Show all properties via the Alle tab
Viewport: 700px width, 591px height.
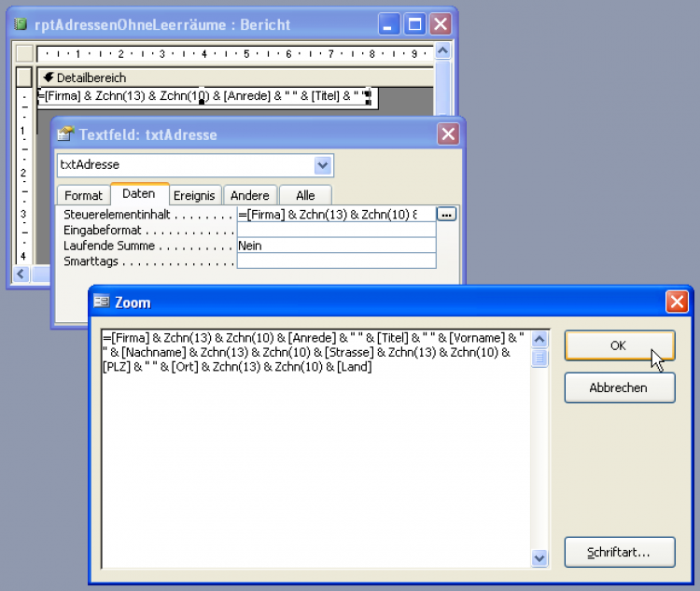pyautogui.click(x=305, y=195)
